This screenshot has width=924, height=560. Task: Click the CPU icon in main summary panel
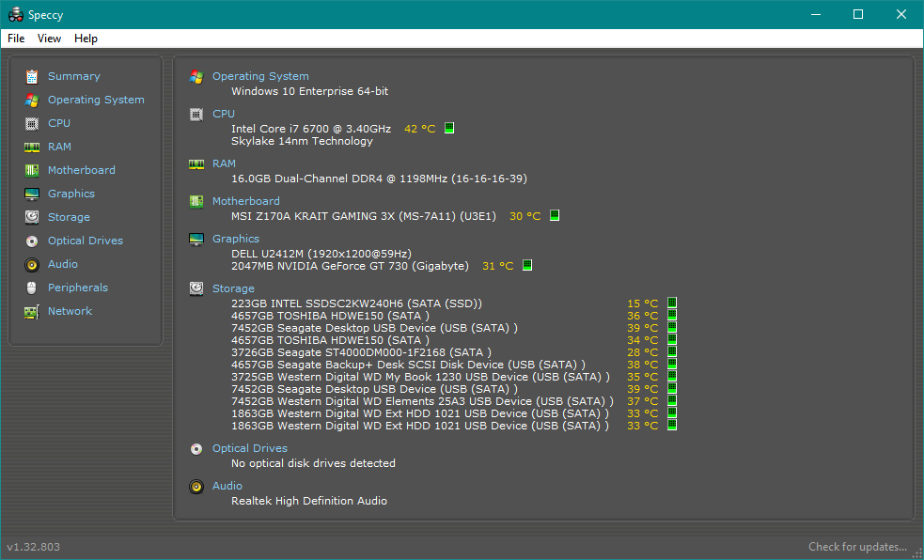[x=196, y=115]
